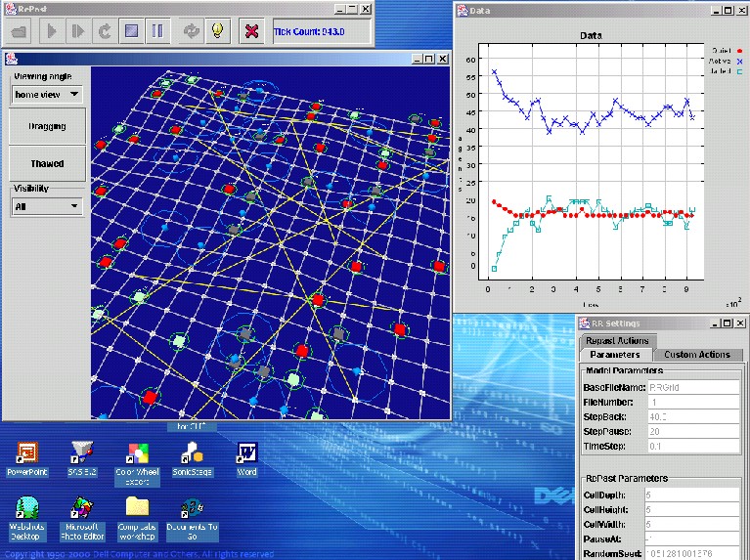Click the cyan square legend marker in Data
Image resolution: width=750 pixels, height=560 pixels.
pos(740,71)
